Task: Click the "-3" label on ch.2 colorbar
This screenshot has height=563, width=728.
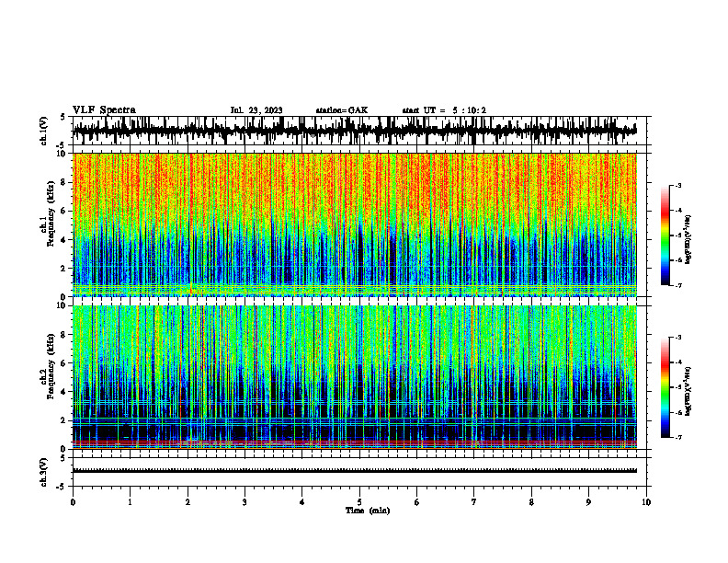Action: pos(678,338)
